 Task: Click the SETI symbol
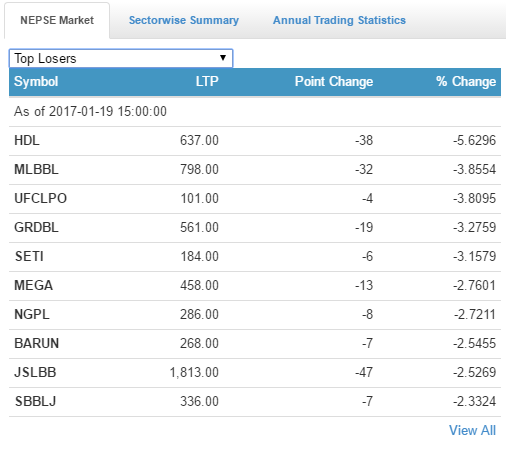click(x=29, y=256)
